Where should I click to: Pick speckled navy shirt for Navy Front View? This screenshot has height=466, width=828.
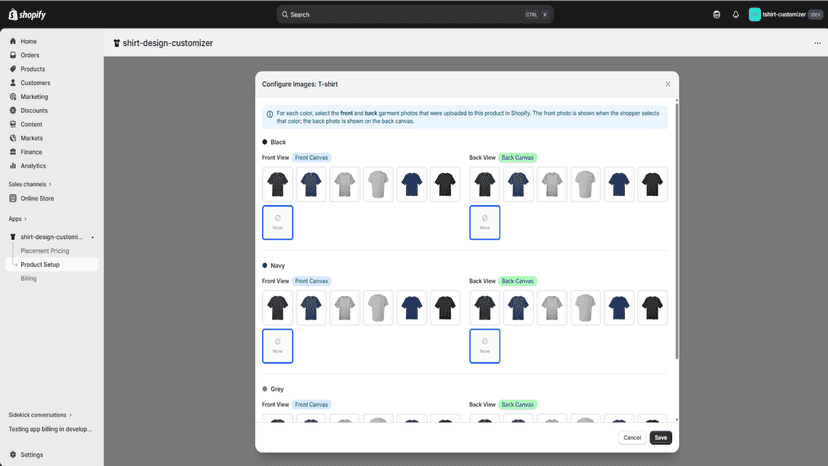point(311,307)
